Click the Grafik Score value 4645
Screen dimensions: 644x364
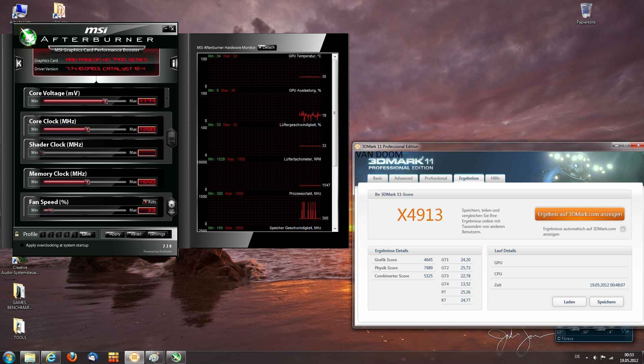click(x=428, y=260)
